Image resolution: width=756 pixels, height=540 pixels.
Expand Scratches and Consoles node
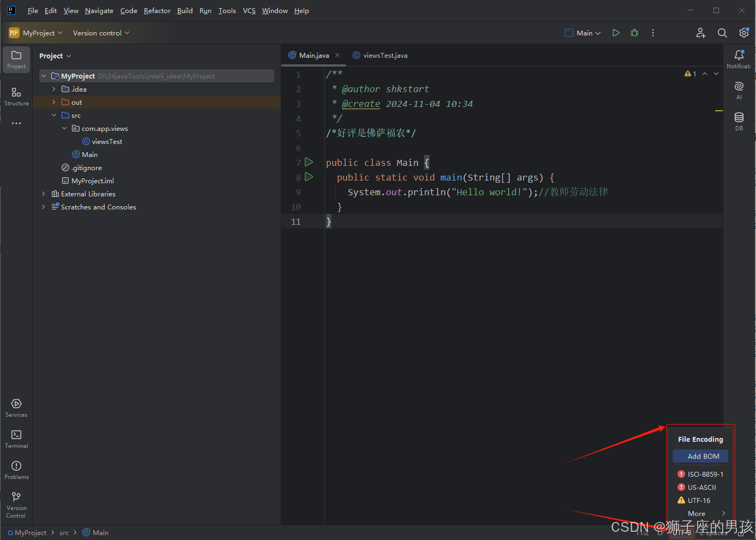[x=44, y=207]
